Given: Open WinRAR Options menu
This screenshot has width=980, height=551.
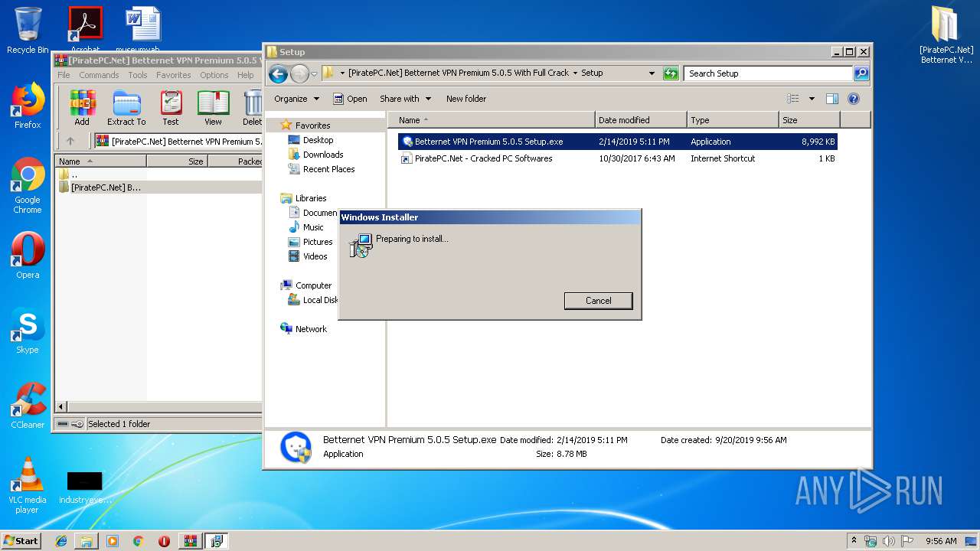Looking at the screenshot, I should pos(214,75).
